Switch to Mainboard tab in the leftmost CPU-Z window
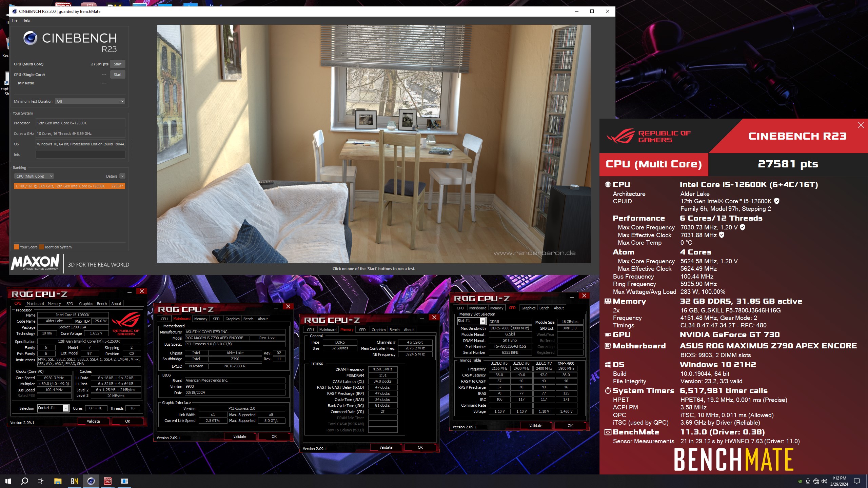The width and height of the screenshot is (868, 488). pos(35,304)
